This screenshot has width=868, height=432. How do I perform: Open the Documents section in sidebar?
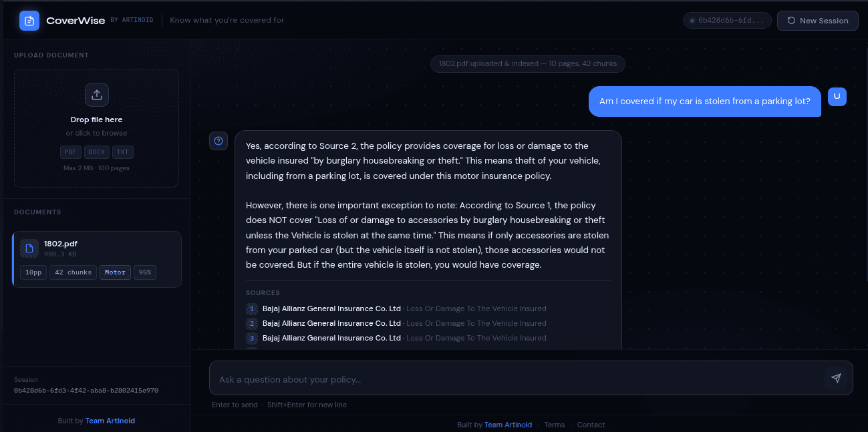click(x=37, y=212)
